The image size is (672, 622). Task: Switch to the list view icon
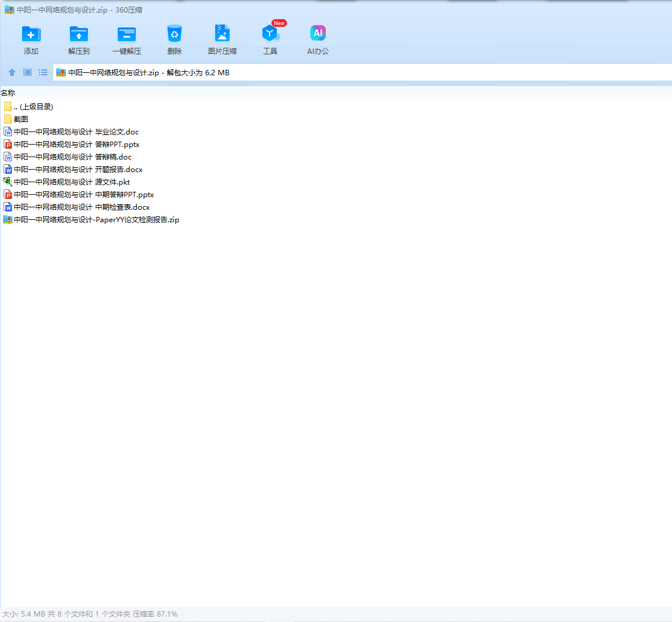[x=43, y=72]
